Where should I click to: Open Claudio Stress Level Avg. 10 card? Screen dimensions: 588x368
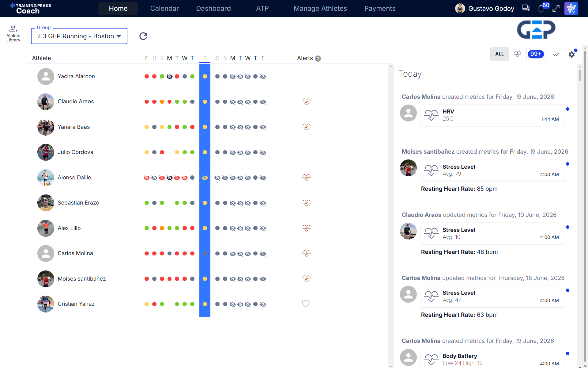coord(492,233)
